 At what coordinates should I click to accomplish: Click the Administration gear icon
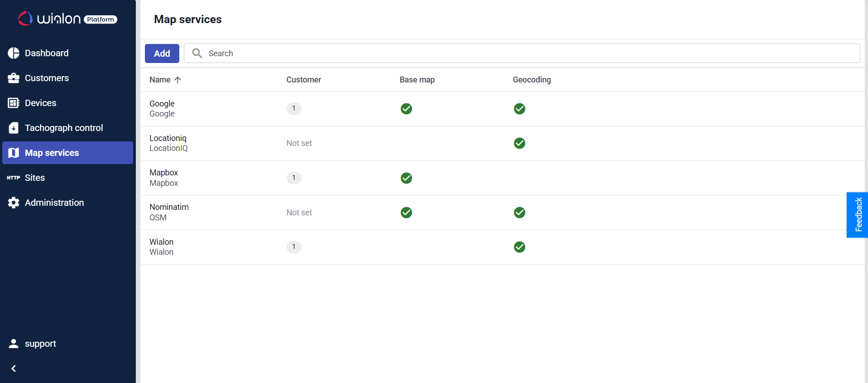[14, 203]
